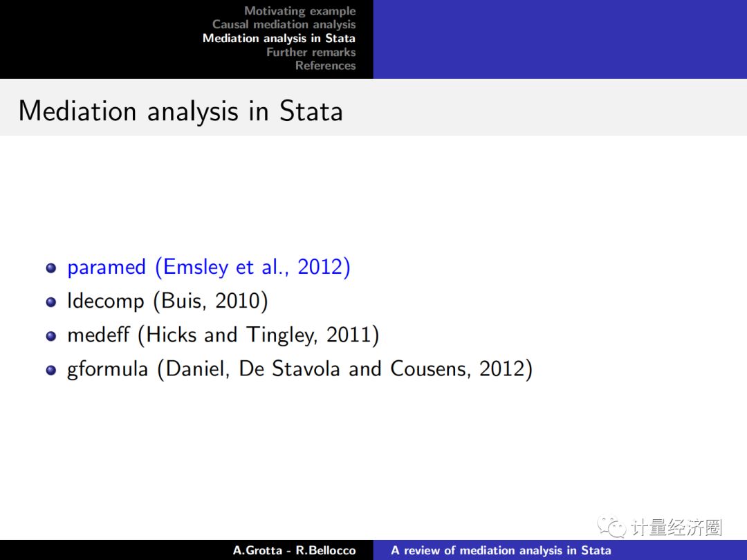Click the 'paramed (Emsley et al., 2012)' link
Image resolution: width=747 pixels, height=560 pixels.
(x=209, y=267)
